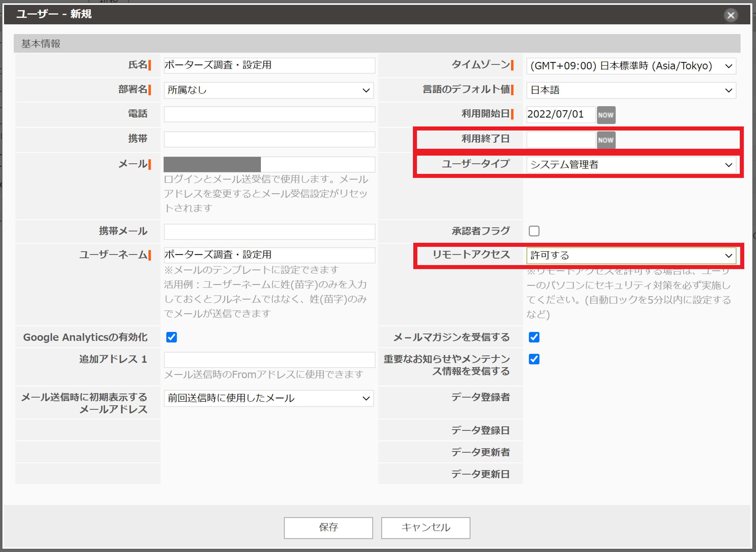Image resolution: width=756 pixels, height=552 pixels.
Task: Click the 氏名 input field
Action: tap(269, 65)
